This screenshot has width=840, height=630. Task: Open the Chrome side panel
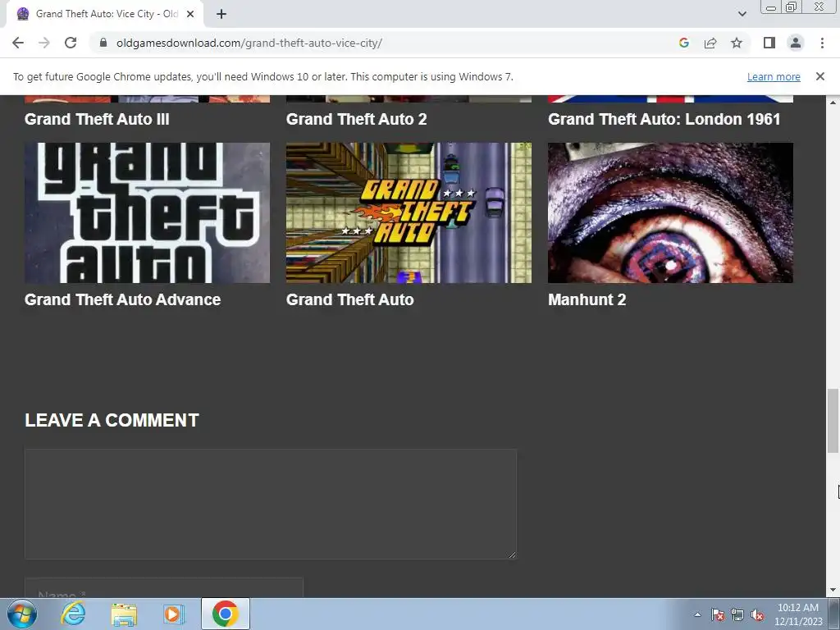coord(769,43)
